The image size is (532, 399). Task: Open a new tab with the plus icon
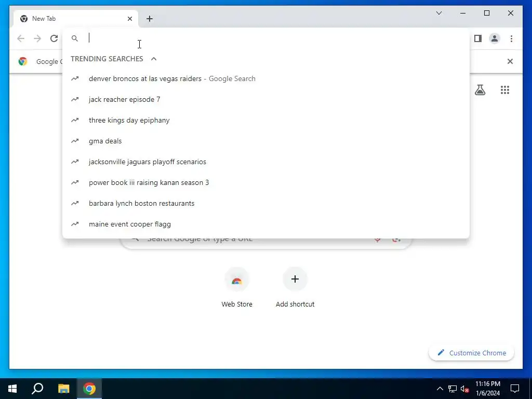click(x=150, y=19)
